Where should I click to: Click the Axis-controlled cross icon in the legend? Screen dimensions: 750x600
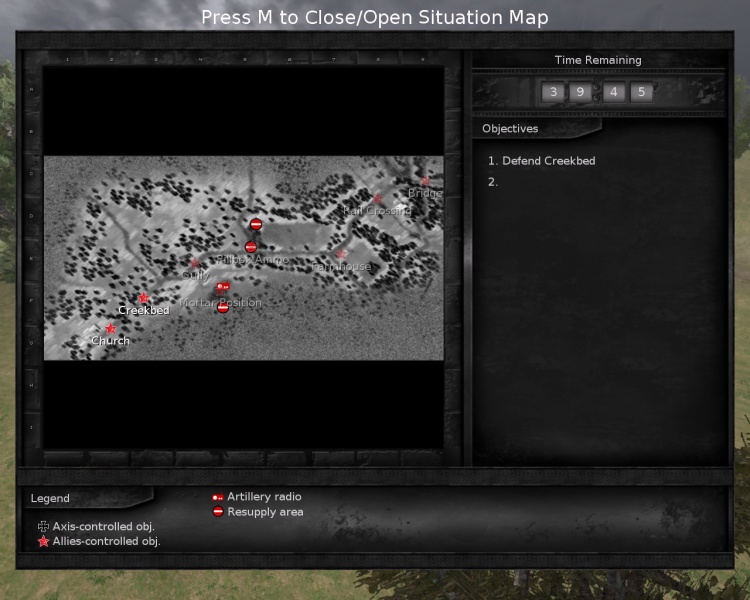(43, 526)
